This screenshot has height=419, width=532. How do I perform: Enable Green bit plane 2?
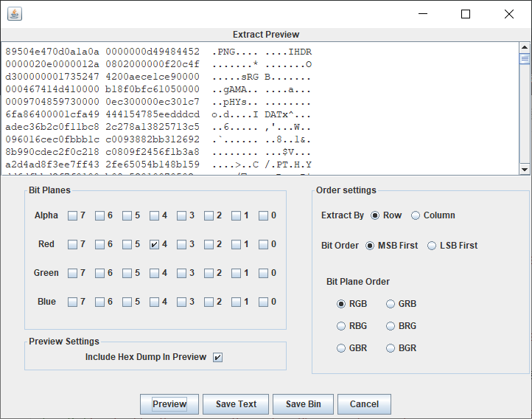(209, 274)
